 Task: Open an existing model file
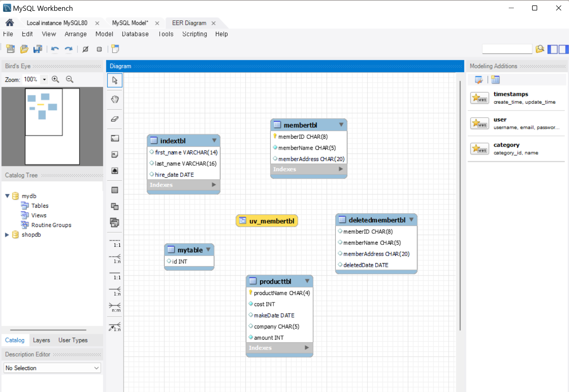24,49
